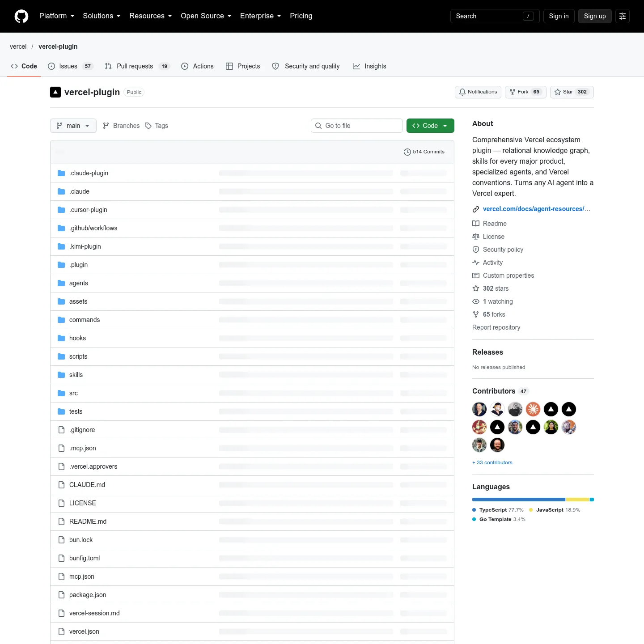Viewport: 644px width, 644px height.
Task: Click the star icon in Star button
Action: [558, 92]
